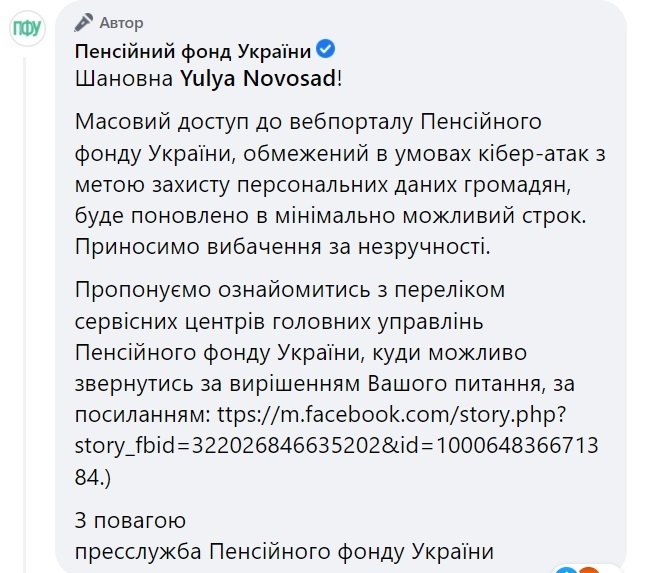
Task: Click the blue like reaction icon
Action: [x=566, y=570]
